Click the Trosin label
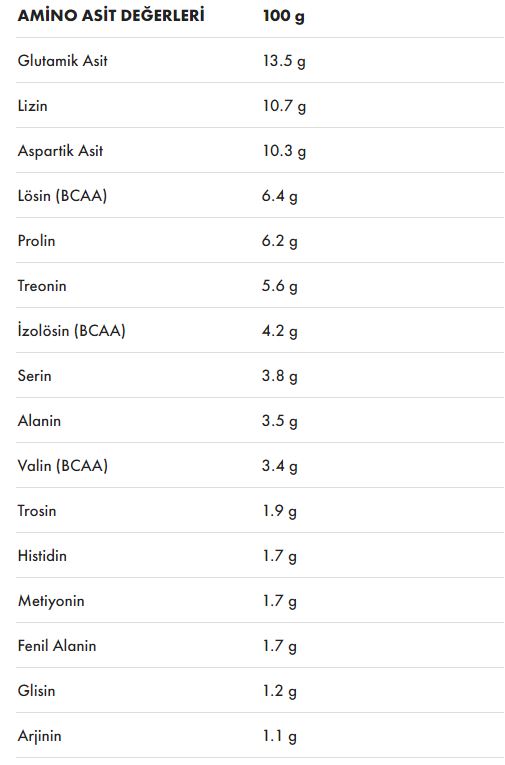This screenshot has width=505, height=765. pos(37,510)
